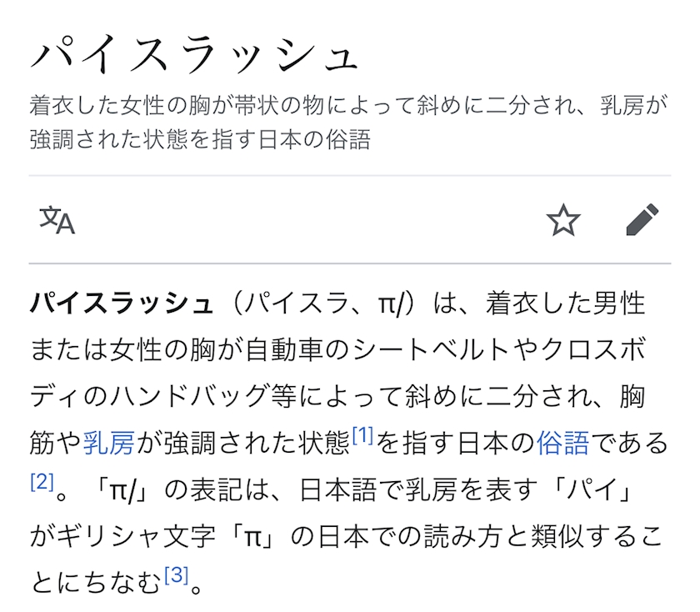
Task: Jump to citation [1]
Action: (362, 435)
